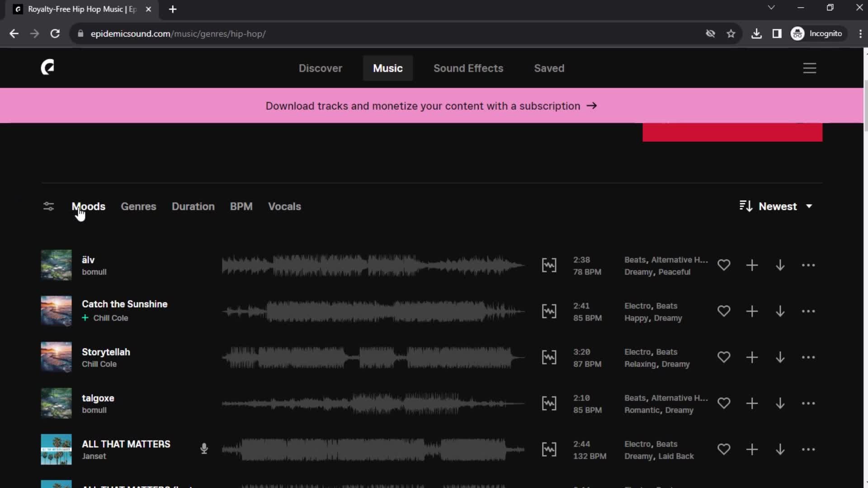Viewport: 868px width, 488px height.
Task: Toggle like heart for ALL THAT MATTERS track
Action: click(724, 449)
